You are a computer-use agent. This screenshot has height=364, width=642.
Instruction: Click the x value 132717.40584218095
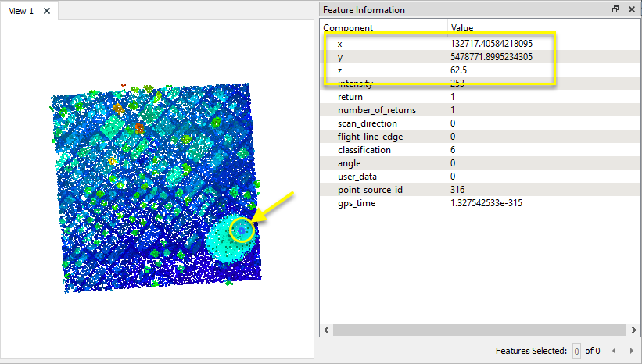(x=491, y=44)
